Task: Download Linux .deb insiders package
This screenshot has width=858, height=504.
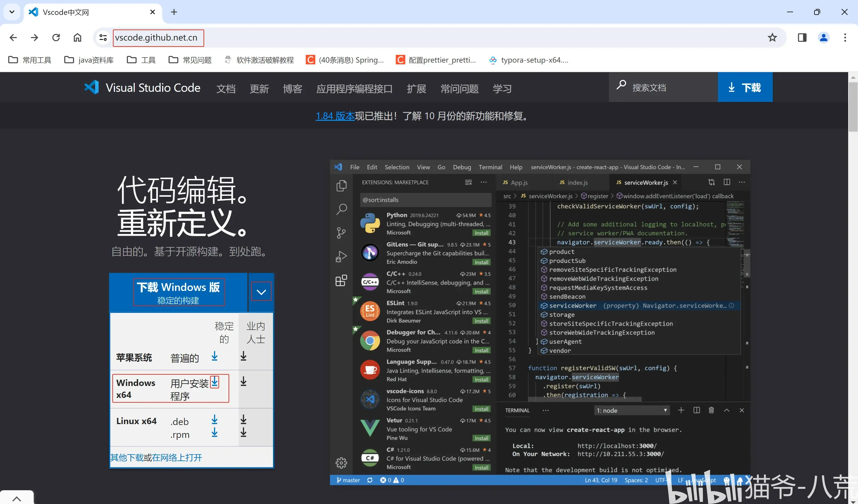Action: (243, 420)
